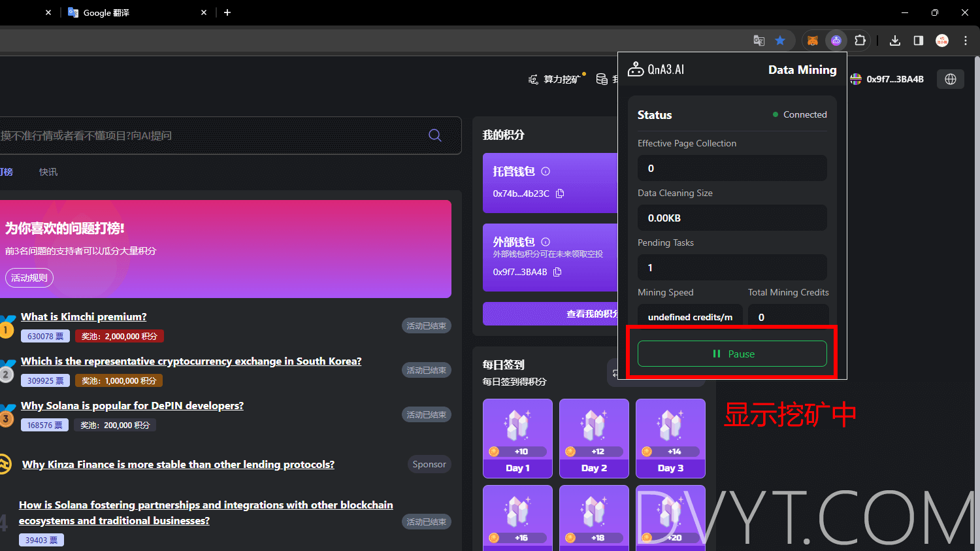This screenshot has height=551, width=980.
Task: Click the 309925 票 vote badge
Action: [x=46, y=380]
